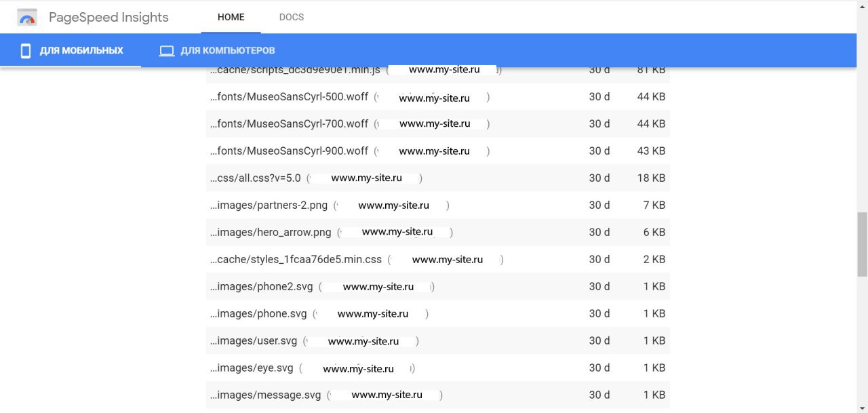Image resolution: width=868 pixels, height=413 pixels.
Task: Click the 30 d cache value for eye.svg
Action: (599, 368)
